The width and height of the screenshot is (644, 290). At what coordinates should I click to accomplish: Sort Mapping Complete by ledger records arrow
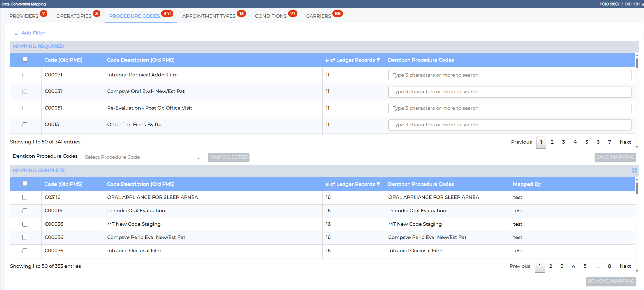378,184
